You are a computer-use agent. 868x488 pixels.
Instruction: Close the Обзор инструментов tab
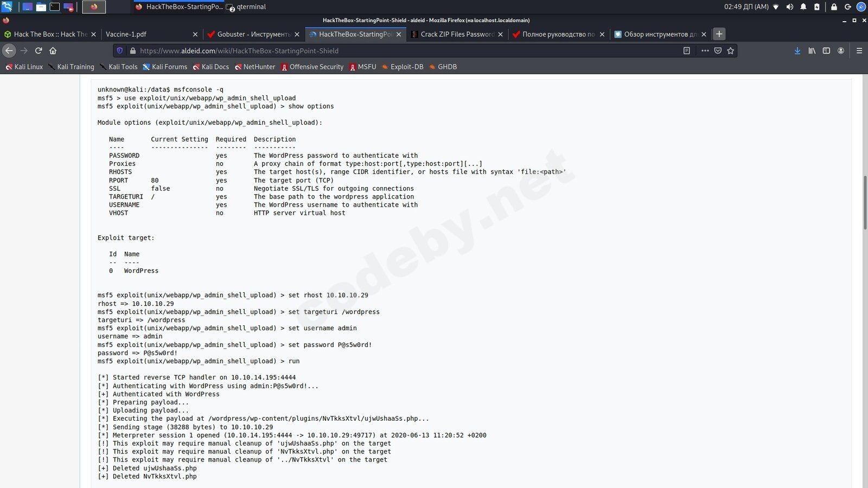click(704, 34)
